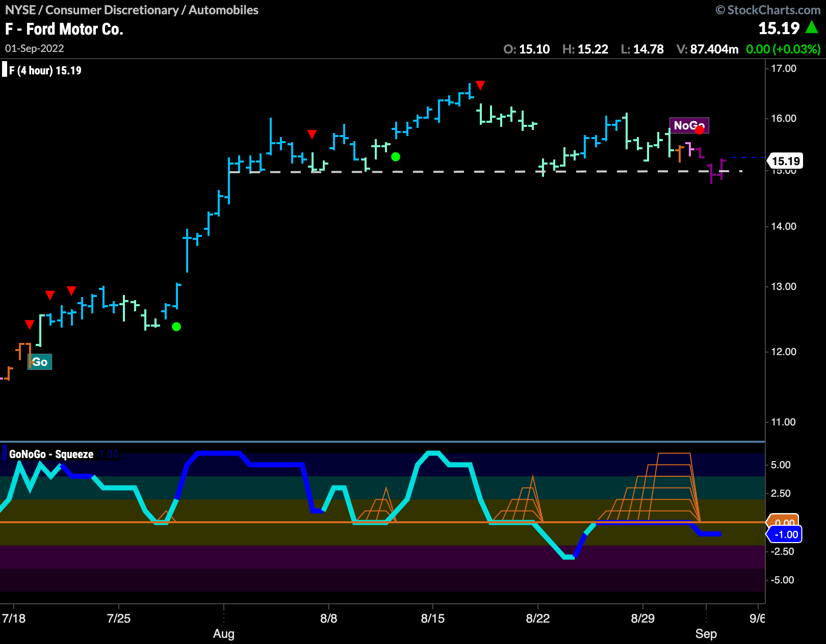Click the 13.00 price axis label
This screenshot has width=826, height=644.
(784, 286)
